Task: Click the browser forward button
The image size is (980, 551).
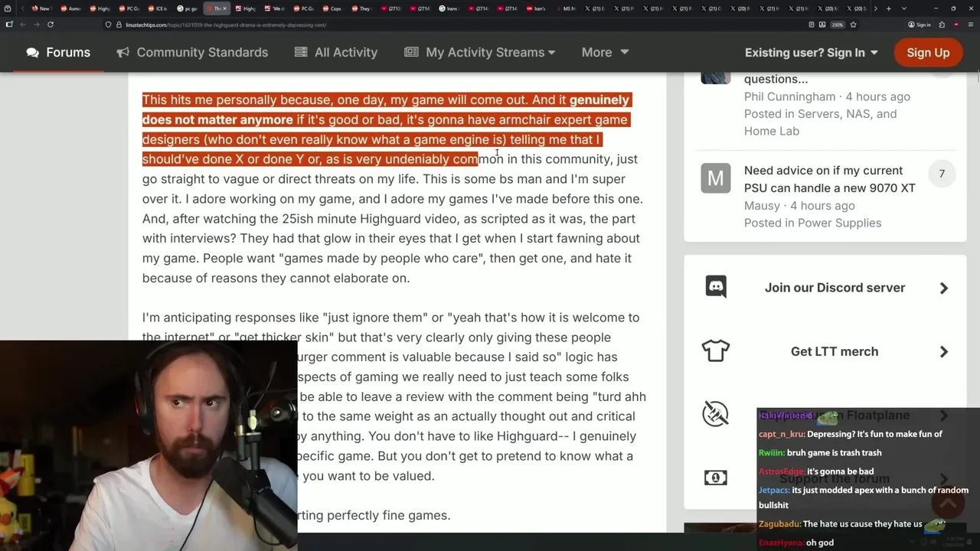Action: point(36,24)
